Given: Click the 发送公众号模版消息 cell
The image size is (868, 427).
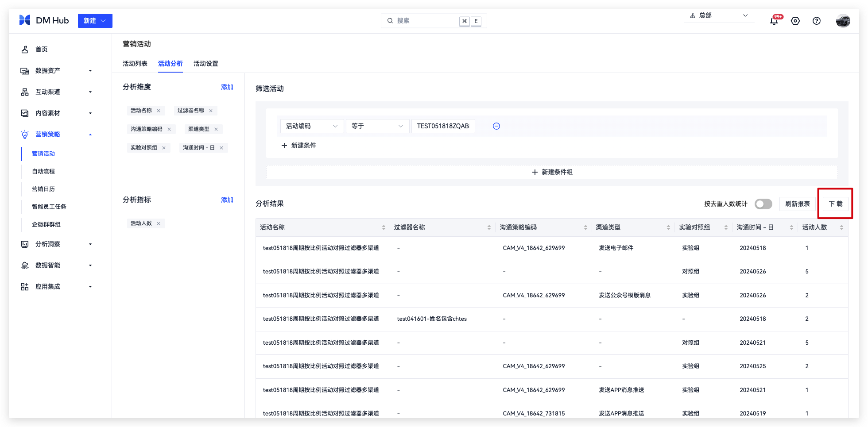Looking at the screenshot, I should (625, 296).
